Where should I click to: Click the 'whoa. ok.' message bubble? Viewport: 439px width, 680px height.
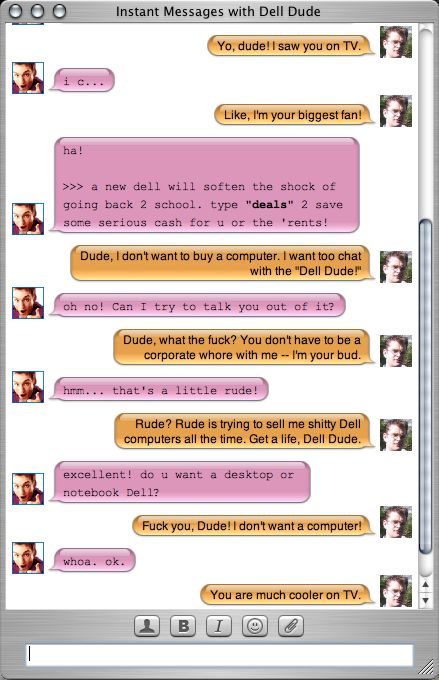[93, 561]
